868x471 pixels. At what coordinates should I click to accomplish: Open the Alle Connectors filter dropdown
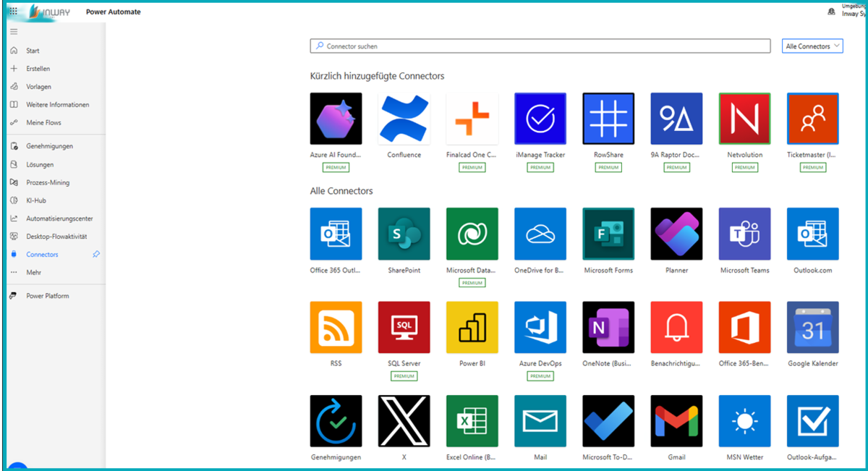[x=813, y=46]
